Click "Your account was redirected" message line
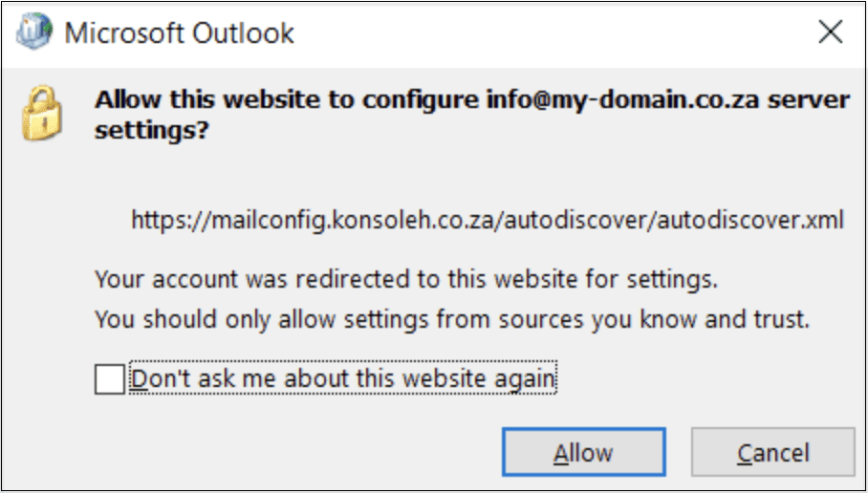This screenshot has width=868, height=493. click(x=405, y=281)
